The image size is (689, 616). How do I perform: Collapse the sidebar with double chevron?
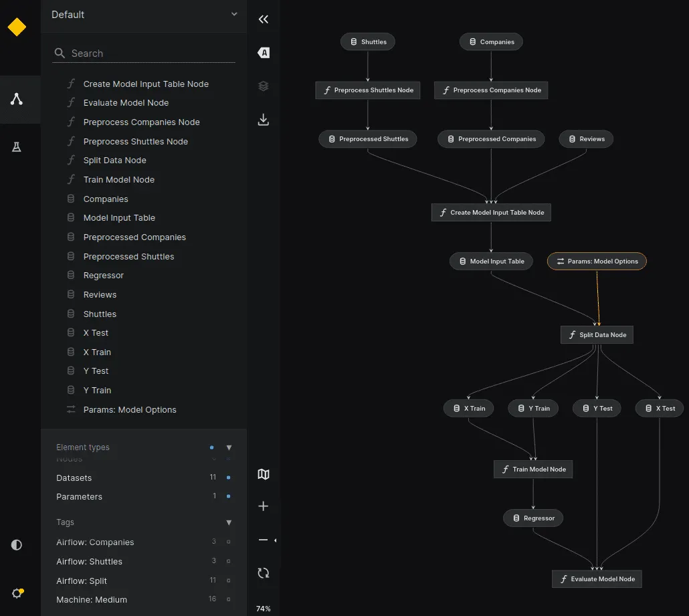(264, 19)
